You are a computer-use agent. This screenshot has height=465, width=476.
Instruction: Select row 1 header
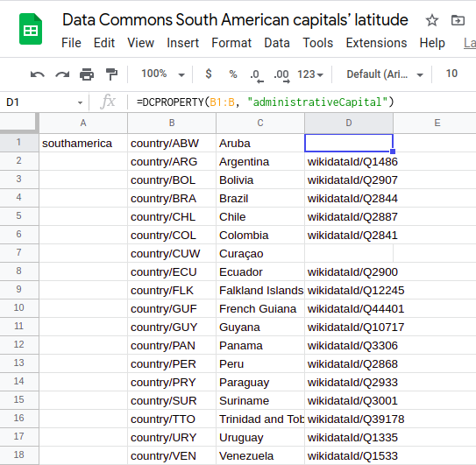pos(18,143)
